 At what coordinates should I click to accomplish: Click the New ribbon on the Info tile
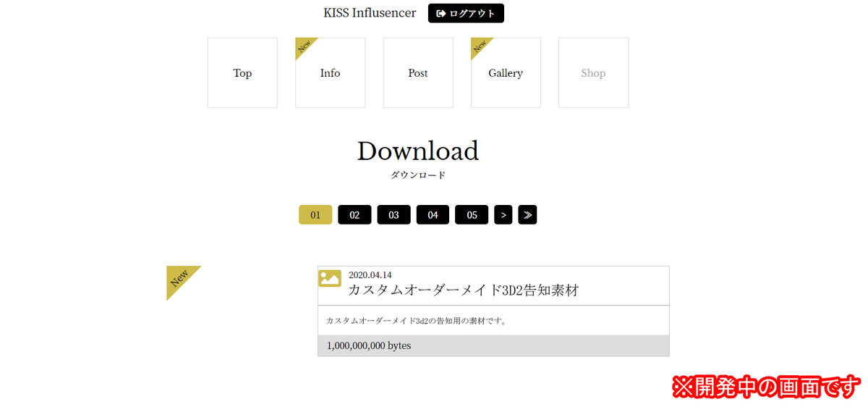(x=304, y=46)
